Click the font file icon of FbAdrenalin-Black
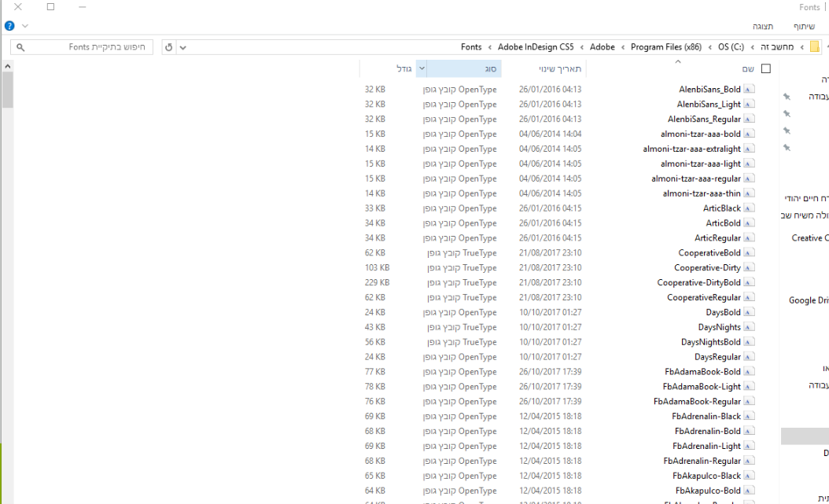The width and height of the screenshot is (829, 504). (x=749, y=416)
